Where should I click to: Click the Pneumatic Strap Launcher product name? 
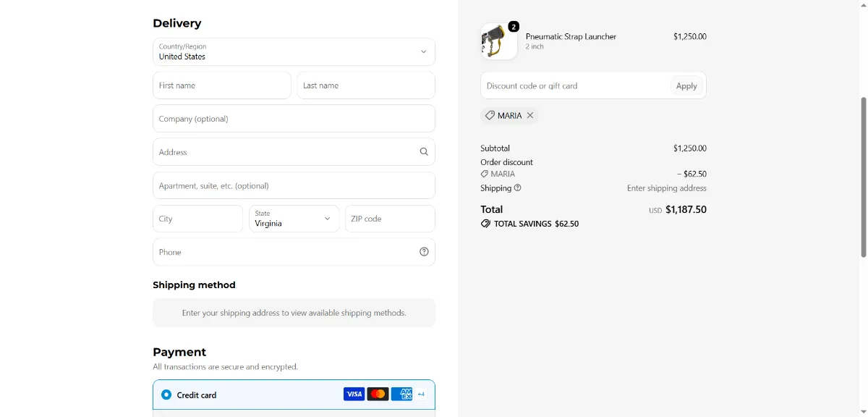pyautogui.click(x=571, y=36)
